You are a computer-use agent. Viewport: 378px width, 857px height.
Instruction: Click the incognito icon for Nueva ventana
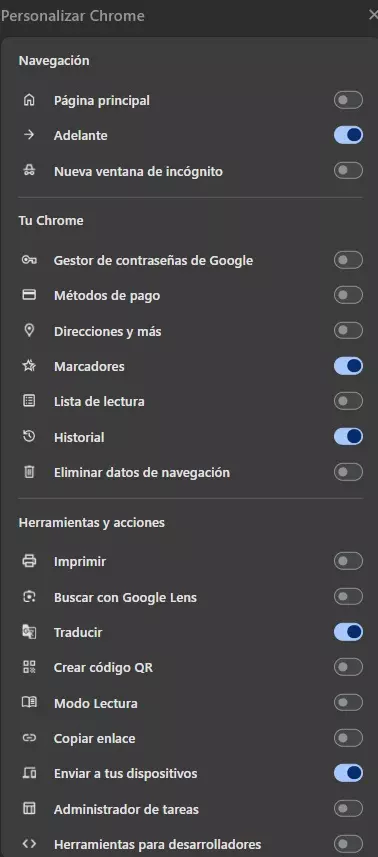29,171
